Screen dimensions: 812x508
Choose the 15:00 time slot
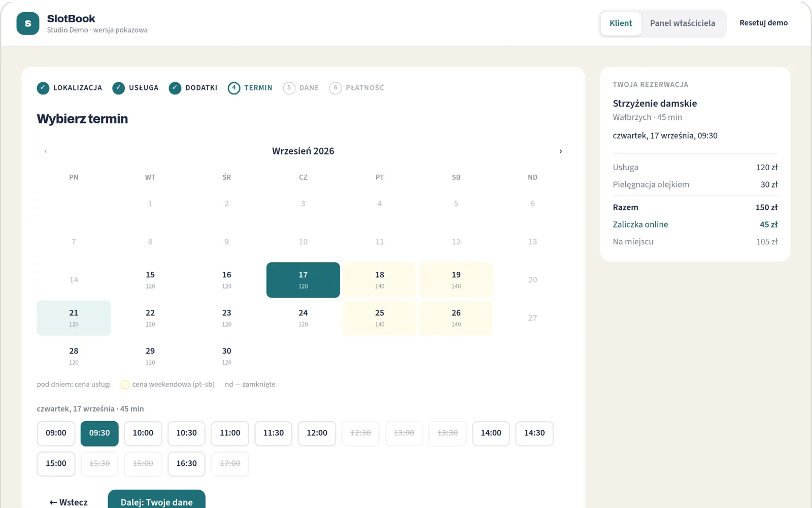coord(56,464)
